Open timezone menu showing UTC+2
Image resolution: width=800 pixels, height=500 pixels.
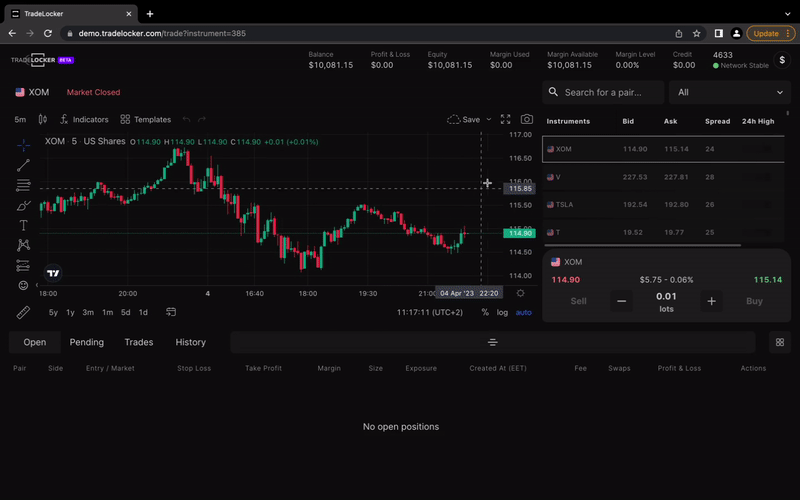pos(430,312)
